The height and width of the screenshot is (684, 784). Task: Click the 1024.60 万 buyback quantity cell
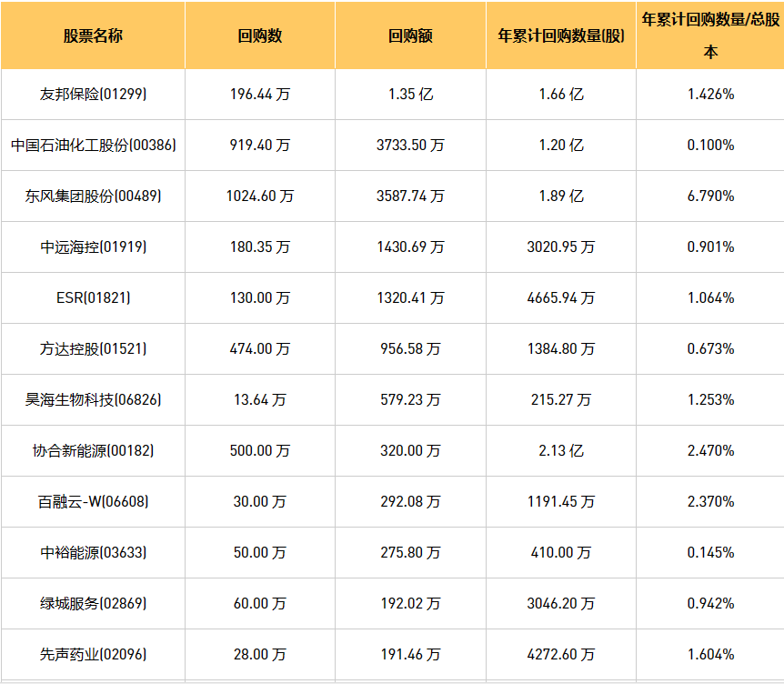[x=260, y=196]
